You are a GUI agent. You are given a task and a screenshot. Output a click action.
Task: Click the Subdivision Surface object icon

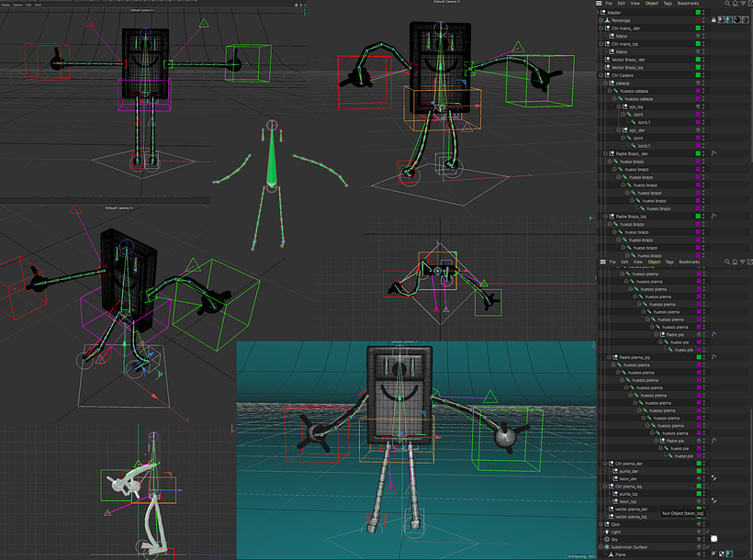(x=608, y=546)
